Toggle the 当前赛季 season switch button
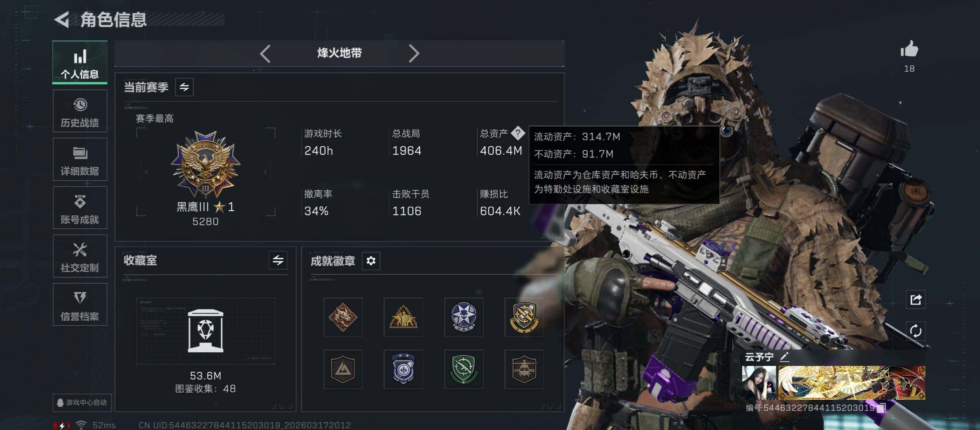 pyautogui.click(x=184, y=87)
